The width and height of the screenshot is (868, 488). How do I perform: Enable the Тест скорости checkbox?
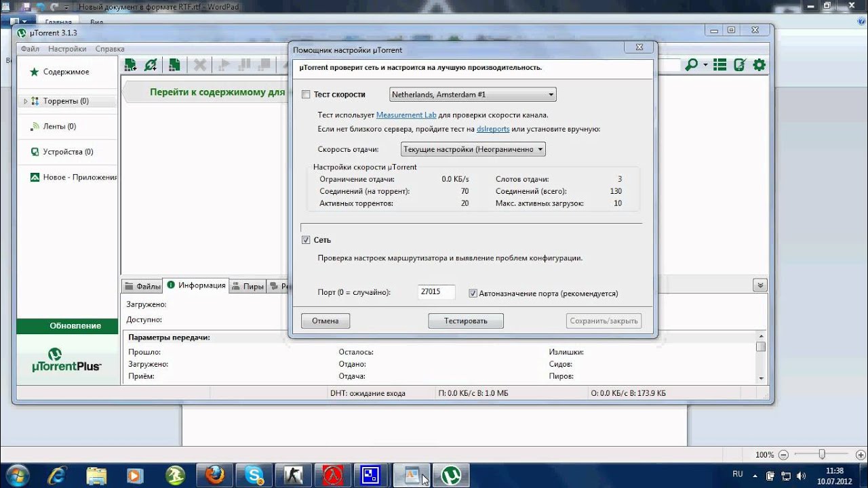(x=306, y=95)
